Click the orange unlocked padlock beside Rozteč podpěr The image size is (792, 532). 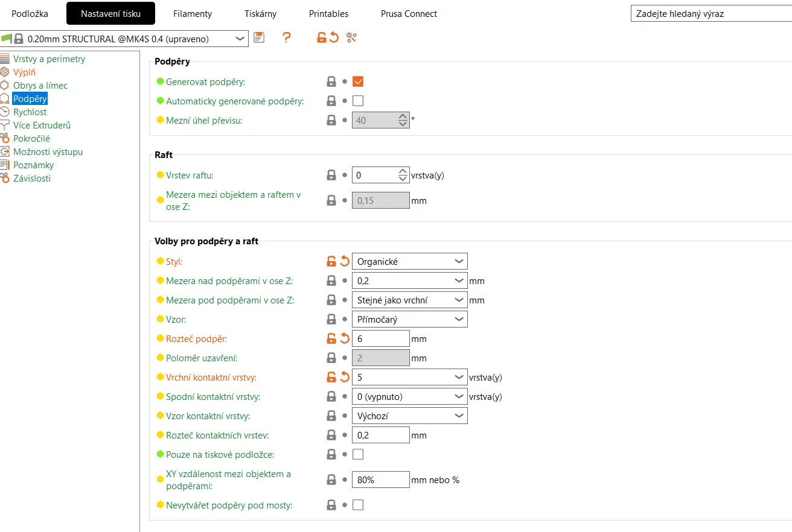pyautogui.click(x=331, y=338)
